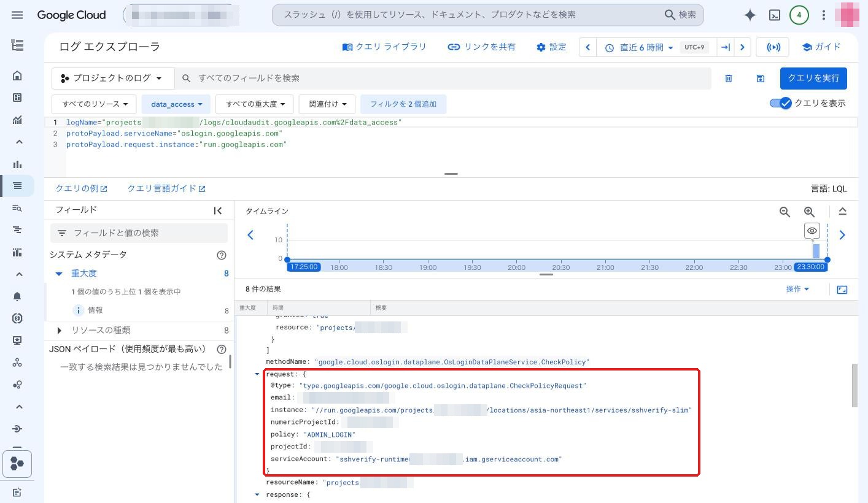Pan timeline left arrow
This screenshot has width=868, height=503.
[250, 235]
